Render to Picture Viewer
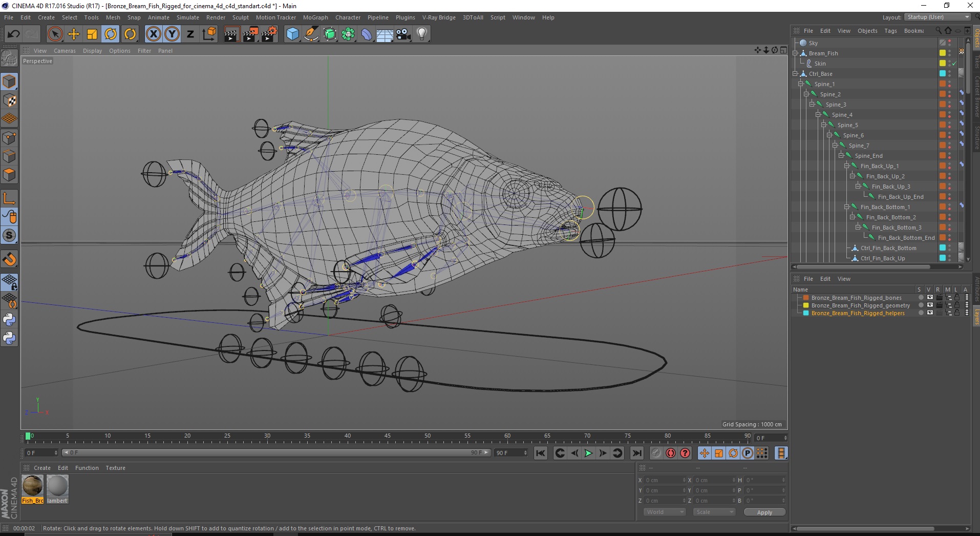Screen dimensions: 980x536 [250, 34]
